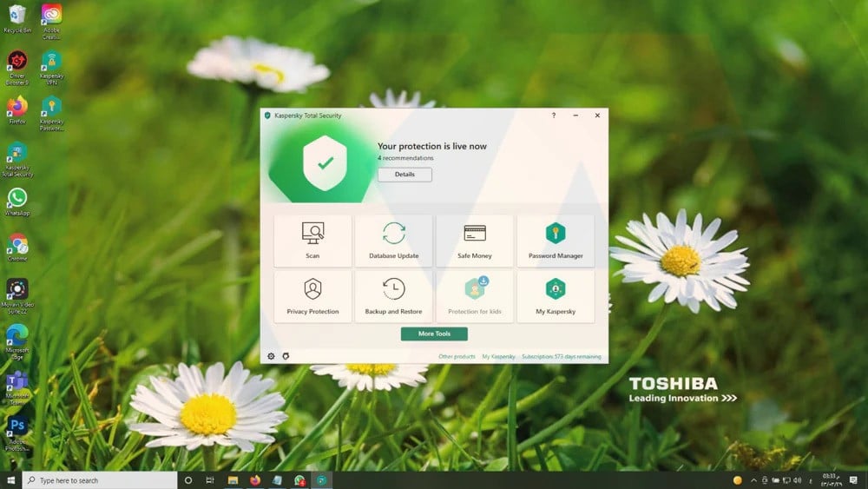This screenshot has height=489, width=868.
Task: Open the Backup and Restore tile
Action: (393, 297)
